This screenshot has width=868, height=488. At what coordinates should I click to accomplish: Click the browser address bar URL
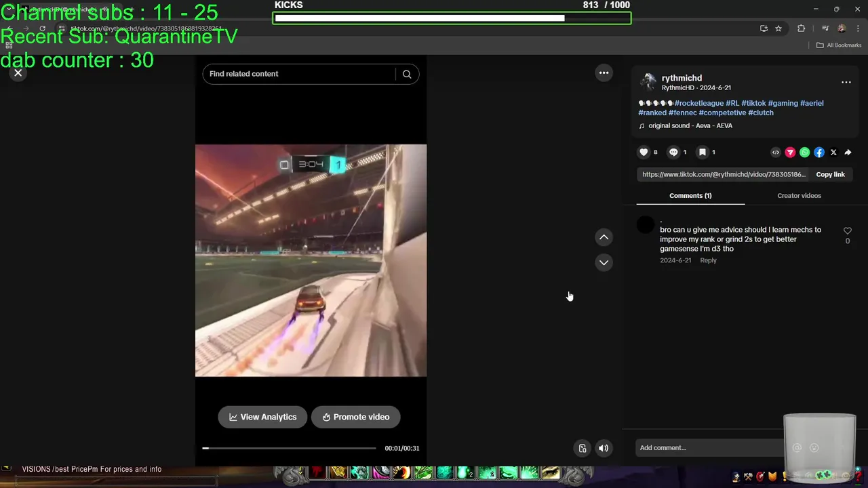pyautogui.click(x=146, y=28)
